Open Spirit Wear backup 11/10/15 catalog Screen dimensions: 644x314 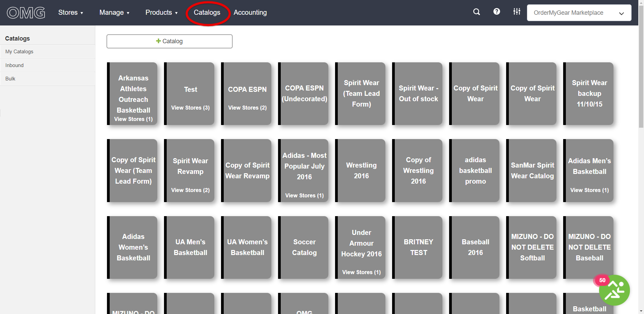[x=588, y=93]
